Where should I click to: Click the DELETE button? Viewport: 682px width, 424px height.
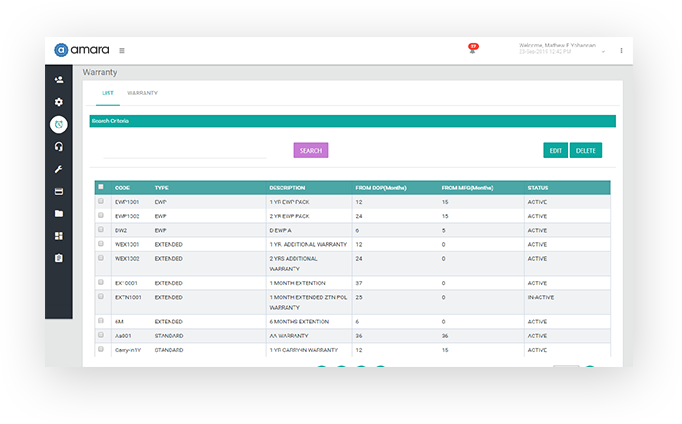click(585, 150)
